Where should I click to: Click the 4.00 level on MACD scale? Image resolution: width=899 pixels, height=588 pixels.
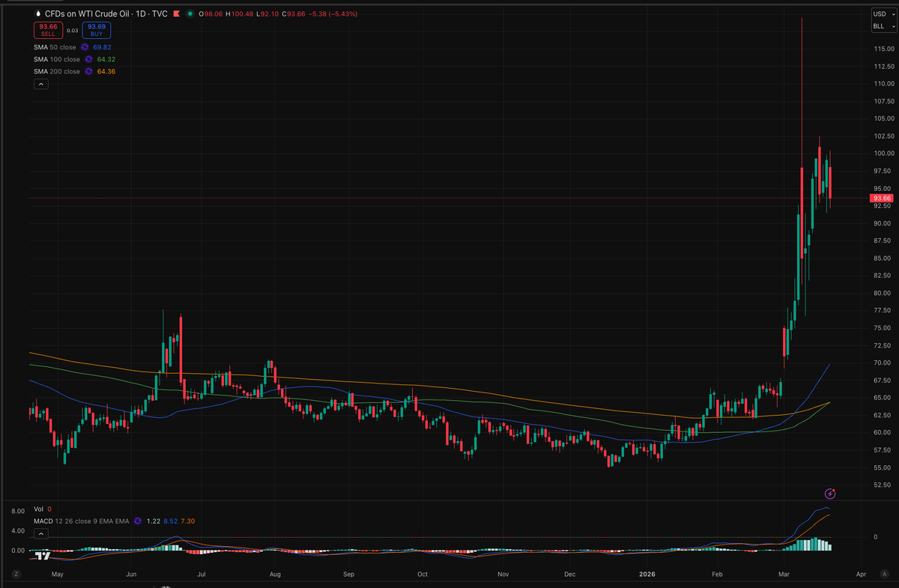click(x=16, y=531)
